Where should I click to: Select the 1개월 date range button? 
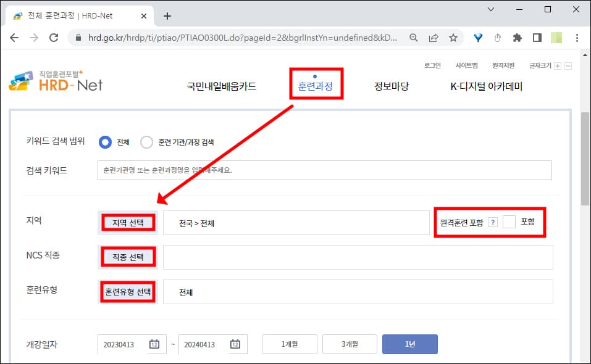coord(289,344)
